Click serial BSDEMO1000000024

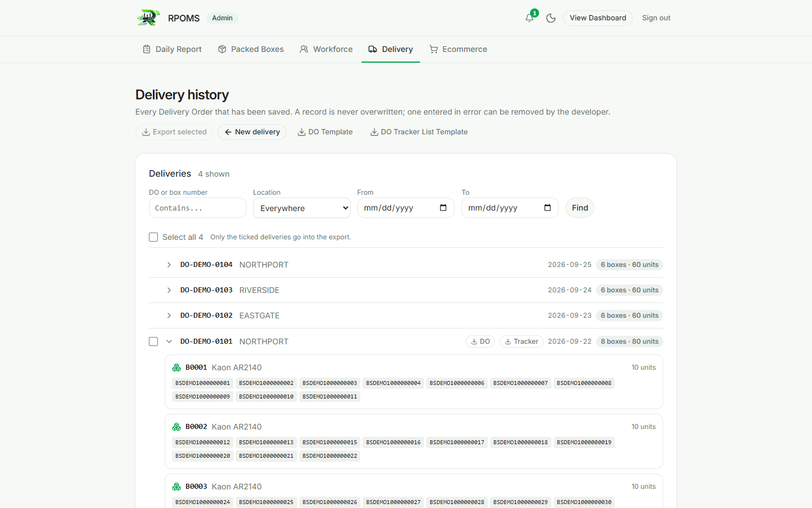pos(202,502)
